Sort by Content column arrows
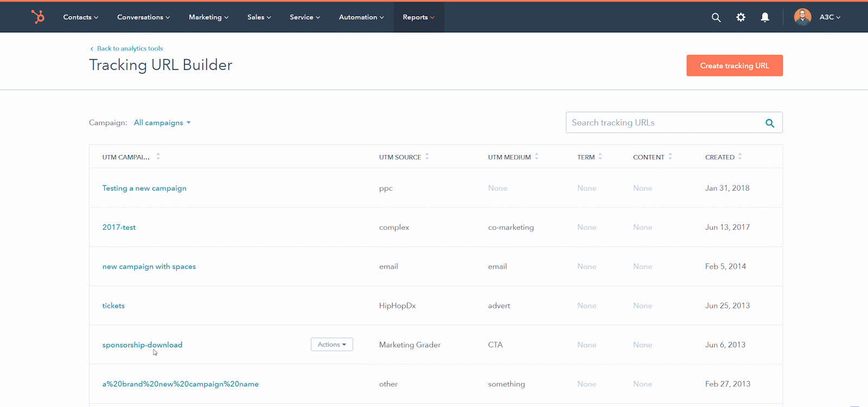868x407 pixels. click(670, 157)
